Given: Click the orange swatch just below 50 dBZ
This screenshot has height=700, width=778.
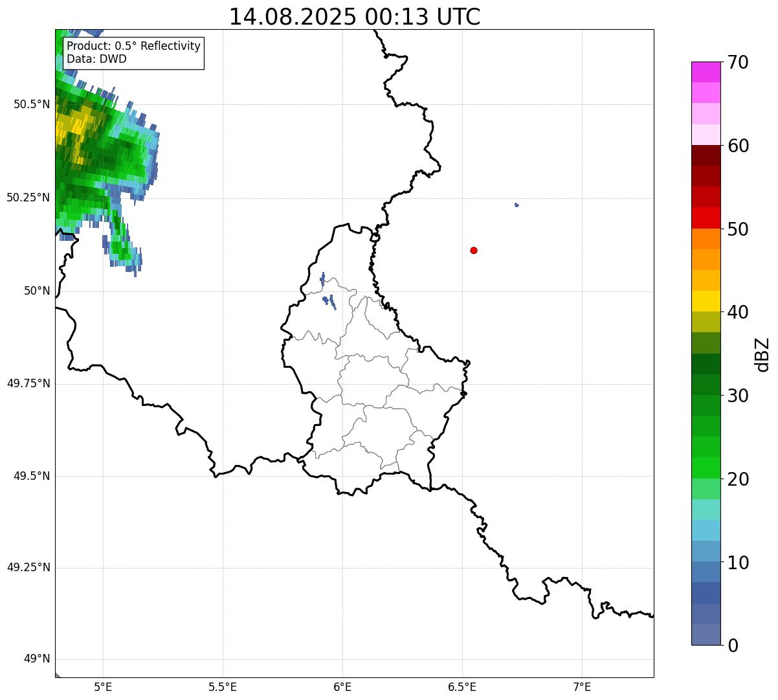Looking at the screenshot, I should [x=706, y=239].
